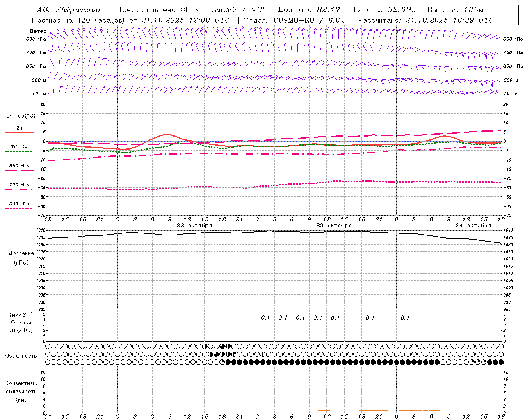Click the date label 24 октября
This screenshot has width=525, height=420.
473,226
